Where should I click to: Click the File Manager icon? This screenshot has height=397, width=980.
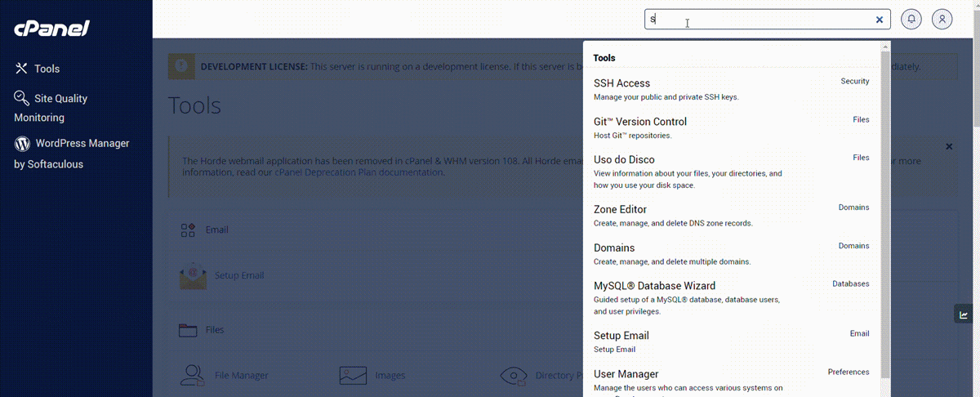tap(193, 375)
